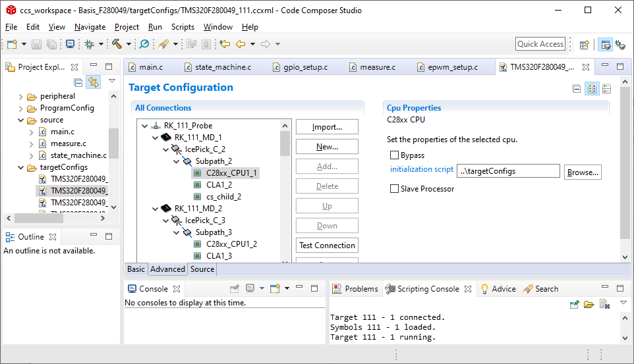Click the New wizard toolbar icon
Screen dimensions: 634x364
click(x=12, y=44)
